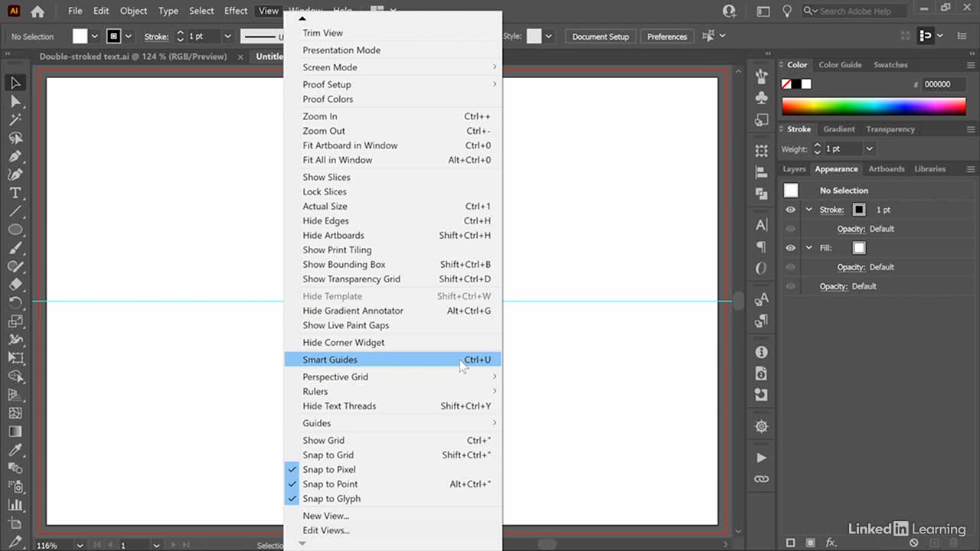Toggle visibility of Fill attribute
This screenshot has height=551, width=980.
[x=790, y=248]
